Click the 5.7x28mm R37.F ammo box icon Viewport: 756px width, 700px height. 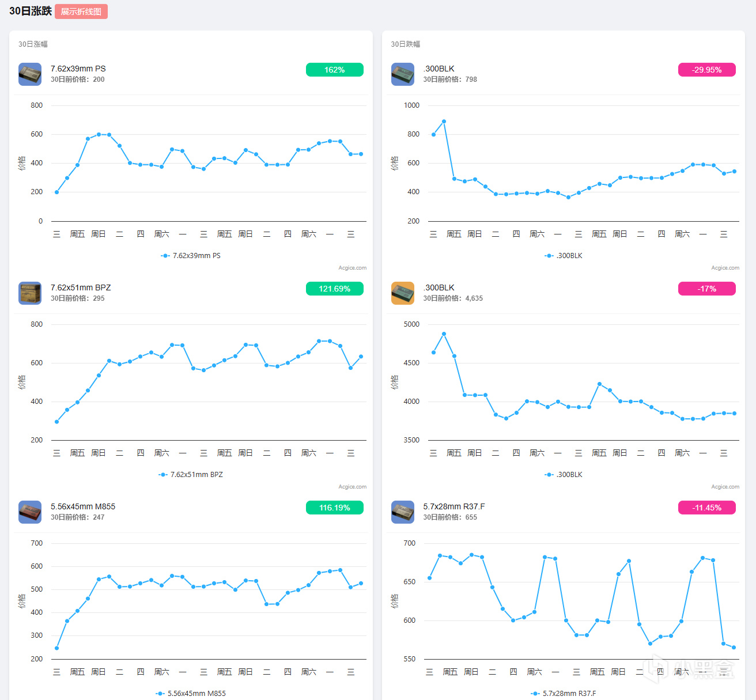(403, 512)
